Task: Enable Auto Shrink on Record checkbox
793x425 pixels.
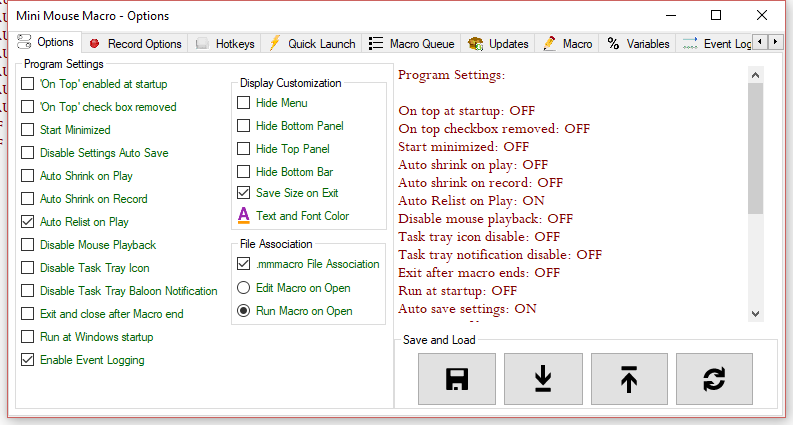Action: (x=27, y=199)
